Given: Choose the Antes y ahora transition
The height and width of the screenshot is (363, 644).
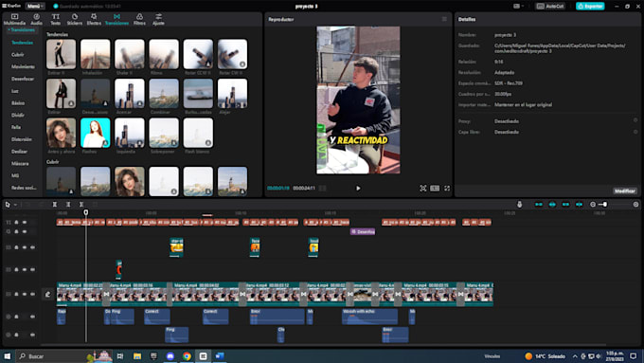Looking at the screenshot, I should pos(62,133).
